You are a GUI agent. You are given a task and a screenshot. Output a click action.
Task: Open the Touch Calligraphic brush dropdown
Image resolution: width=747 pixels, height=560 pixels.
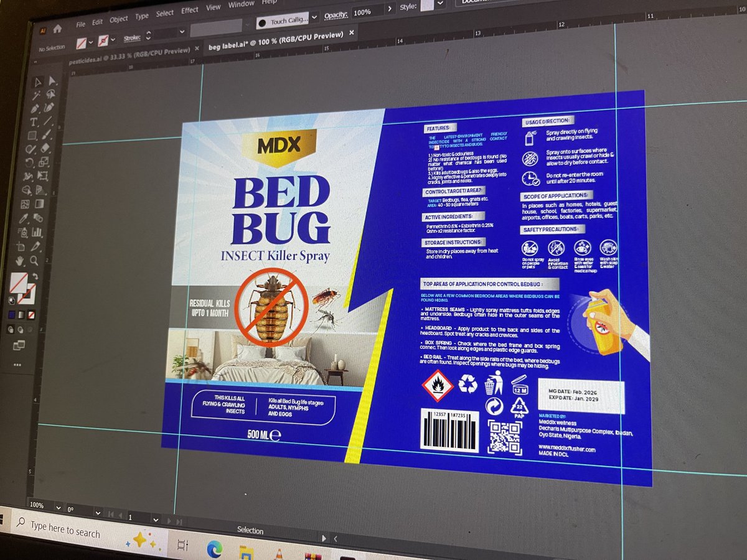pos(314,16)
